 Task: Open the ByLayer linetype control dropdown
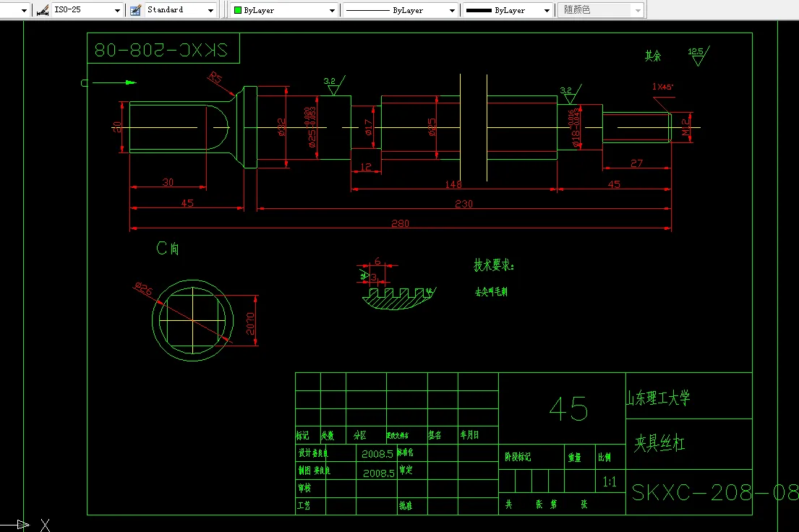tap(452, 10)
